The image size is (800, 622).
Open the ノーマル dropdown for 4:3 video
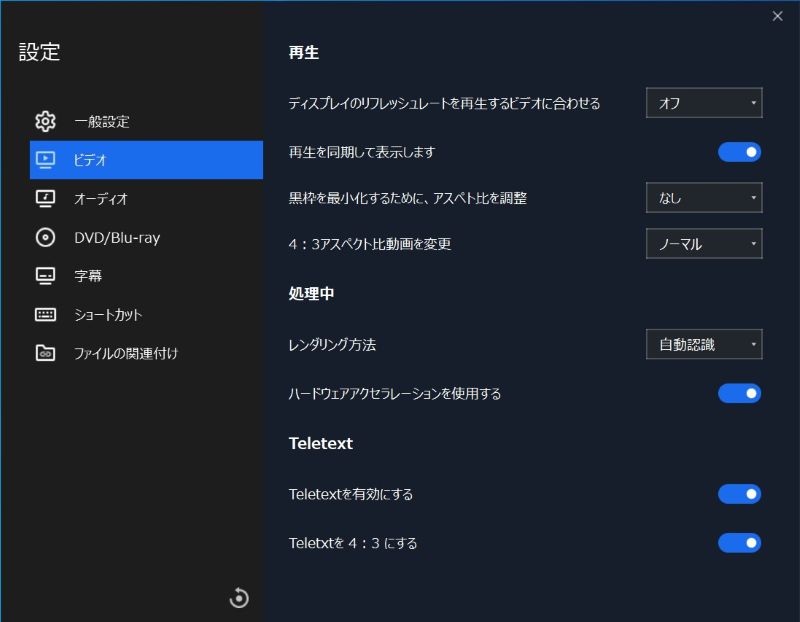(704, 243)
